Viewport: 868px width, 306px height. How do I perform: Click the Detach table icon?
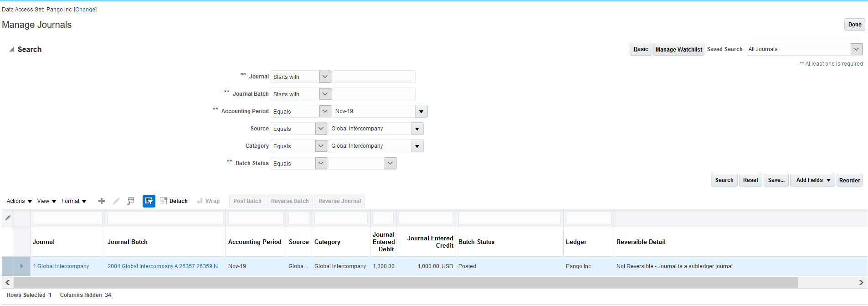click(174, 201)
